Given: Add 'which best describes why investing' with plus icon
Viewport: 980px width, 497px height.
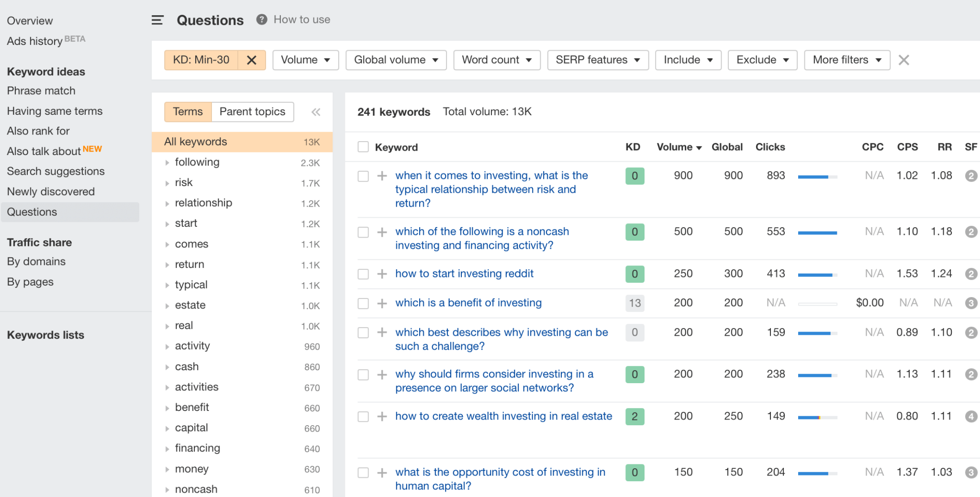Looking at the screenshot, I should click(x=382, y=332).
